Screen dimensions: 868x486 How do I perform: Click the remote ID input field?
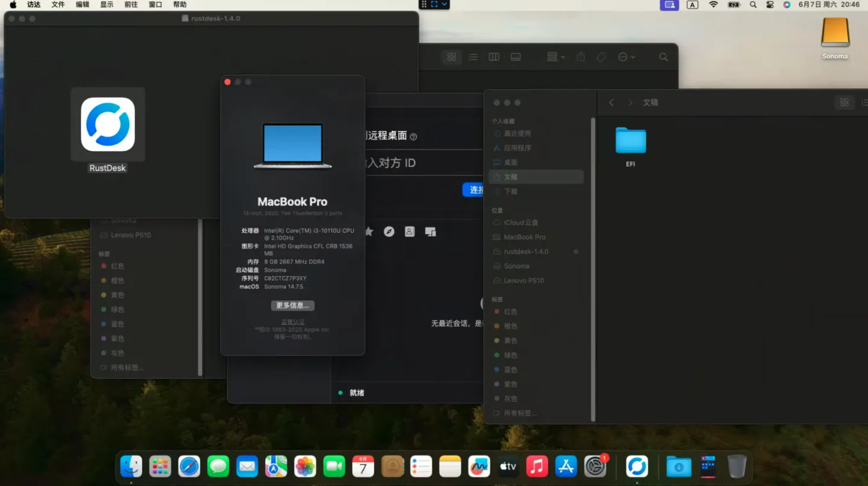coord(410,163)
